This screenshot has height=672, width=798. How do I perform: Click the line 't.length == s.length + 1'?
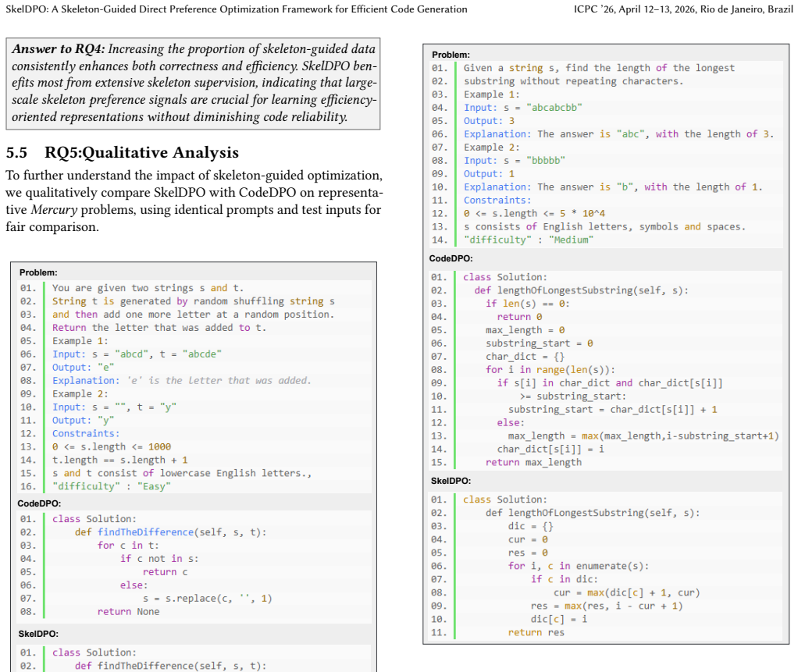coord(119,460)
